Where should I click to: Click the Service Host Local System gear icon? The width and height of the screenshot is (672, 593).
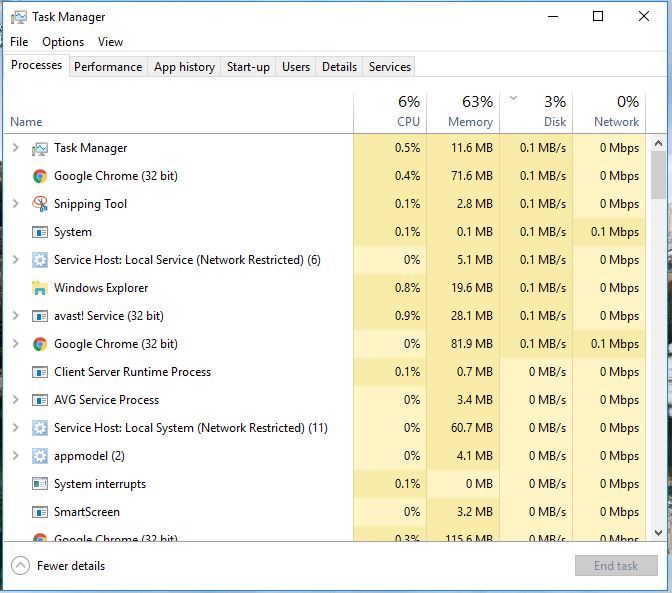(40, 428)
